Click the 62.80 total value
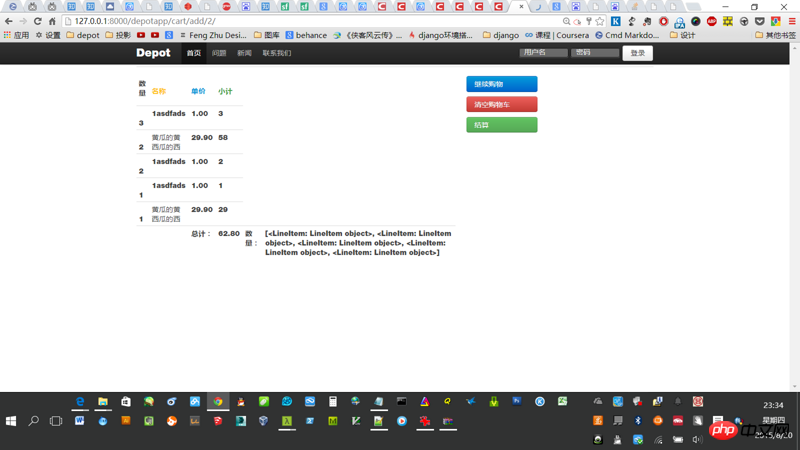This screenshot has height=450, width=800. pos(229,233)
